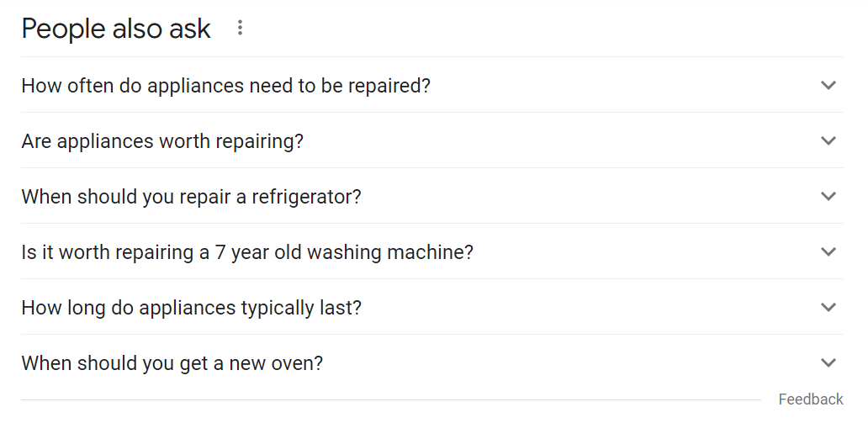The width and height of the screenshot is (868, 423).
Task: Open question How often do appliances need to be repaired?
Action: click(x=432, y=85)
